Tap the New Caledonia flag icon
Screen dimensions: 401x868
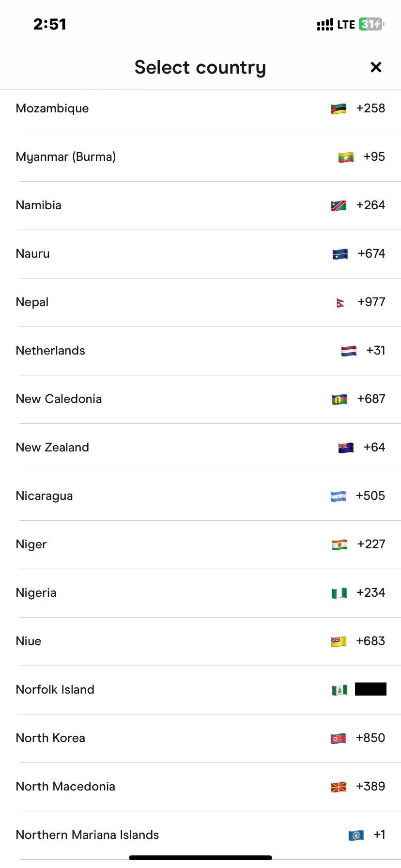tap(339, 399)
